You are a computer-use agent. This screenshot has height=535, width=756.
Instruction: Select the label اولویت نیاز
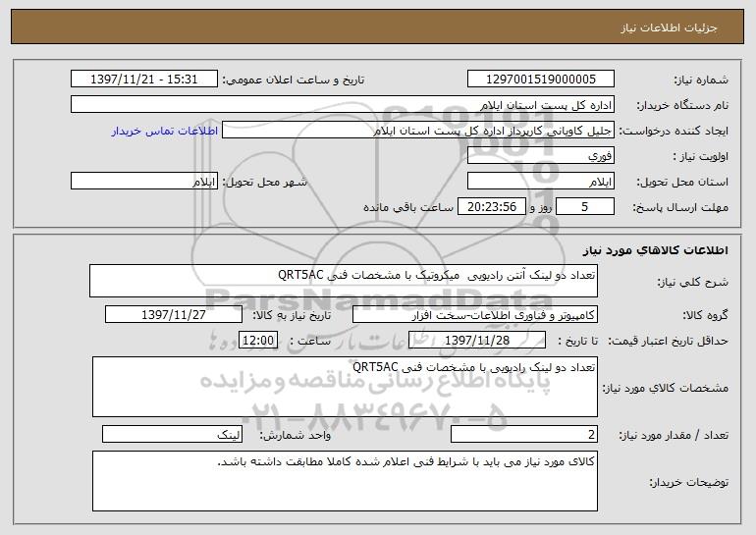point(701,157)
